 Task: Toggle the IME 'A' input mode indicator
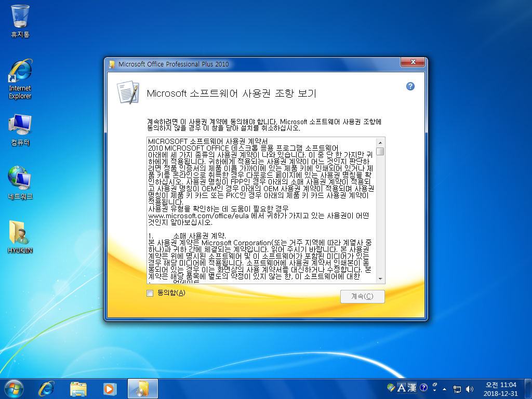402,388
